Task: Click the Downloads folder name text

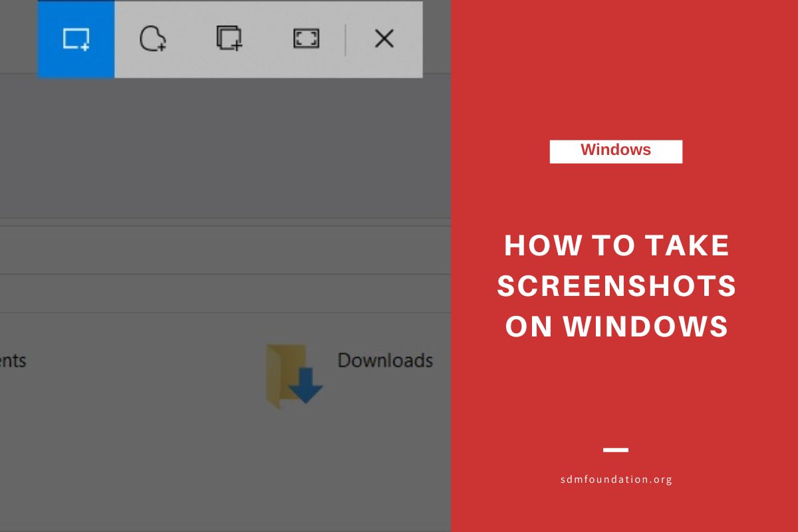Action: [x=386, y=361]
